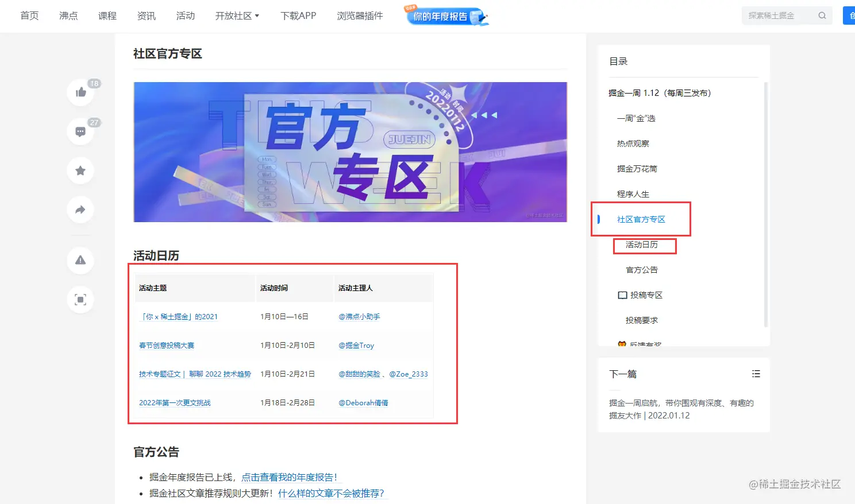Jump to 一周"金"选 in the contents
Viewport: 855px width, 504px height.
pyautogui.click(x=636, y=118)
